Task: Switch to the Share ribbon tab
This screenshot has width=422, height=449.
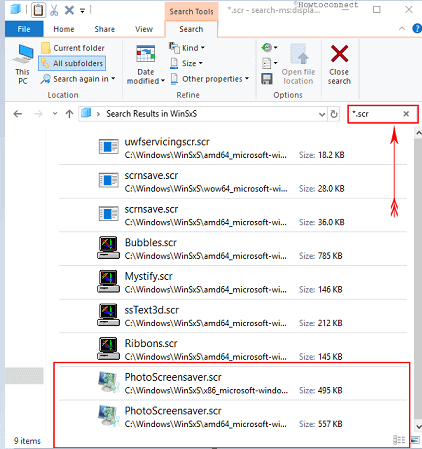Action: click(104, 29)
